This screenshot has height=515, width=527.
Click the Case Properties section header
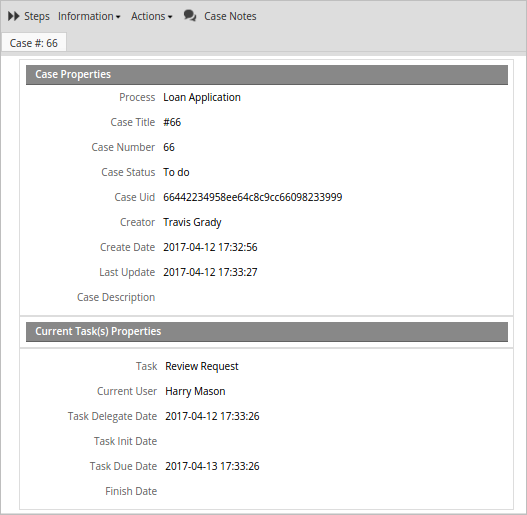point(267,75)
